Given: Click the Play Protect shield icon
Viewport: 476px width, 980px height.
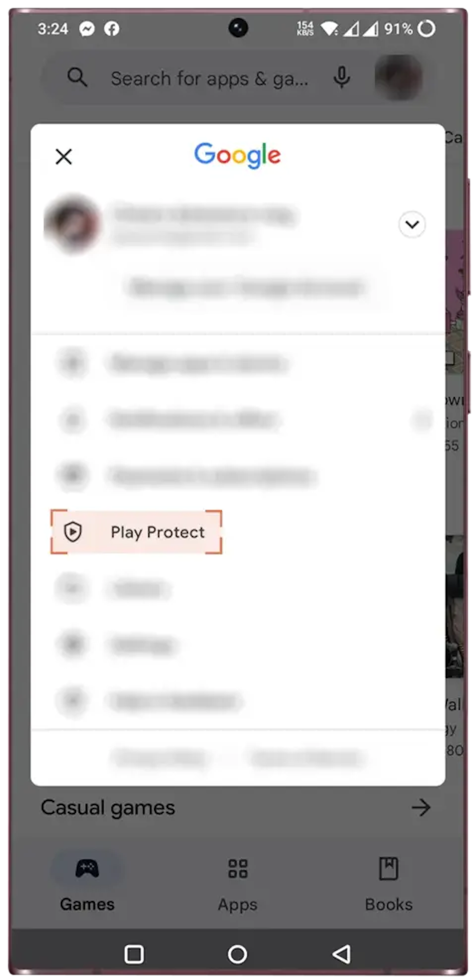Looking at the screenshot, I should click(72, 531).
